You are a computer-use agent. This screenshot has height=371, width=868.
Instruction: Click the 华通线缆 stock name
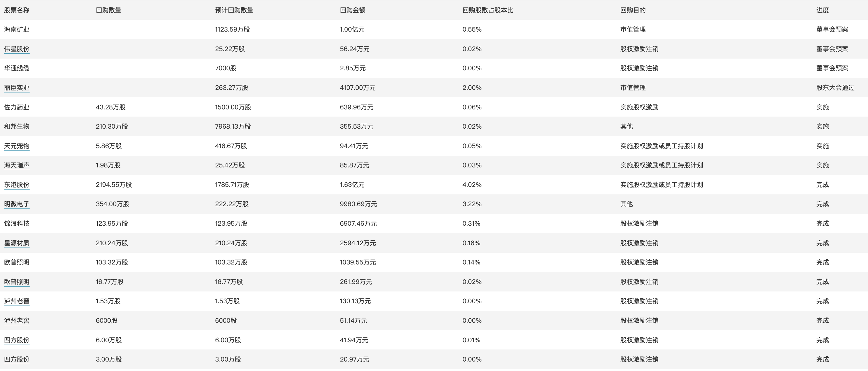click(x=16, y=68)
